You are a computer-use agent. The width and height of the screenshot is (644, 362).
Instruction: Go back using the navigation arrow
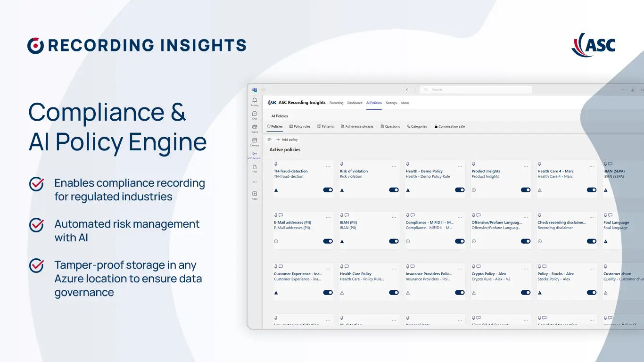coord(407,90)
